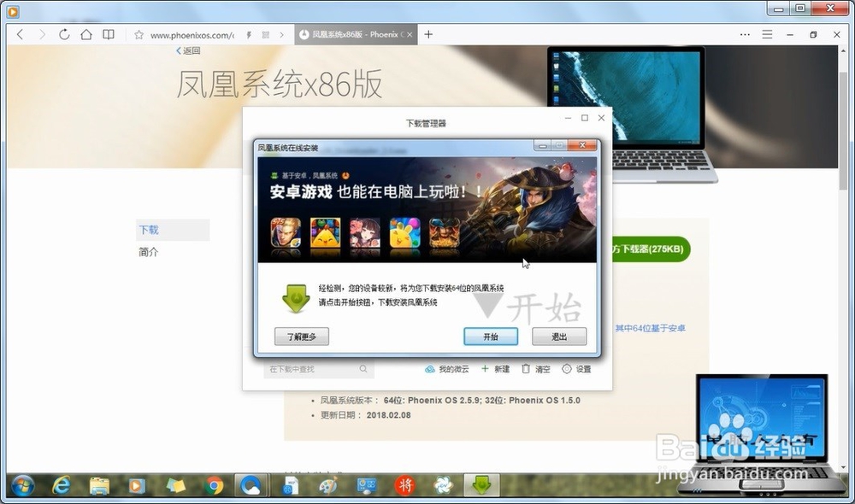Image resolution: width=855 pixels, height=504 pixels.
Task: Click the green 下载器(275KB) download button
Action: 651,249
